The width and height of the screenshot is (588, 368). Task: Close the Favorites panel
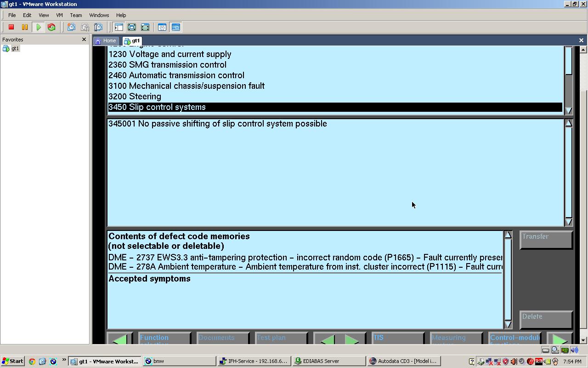click(x=84, y=40)
